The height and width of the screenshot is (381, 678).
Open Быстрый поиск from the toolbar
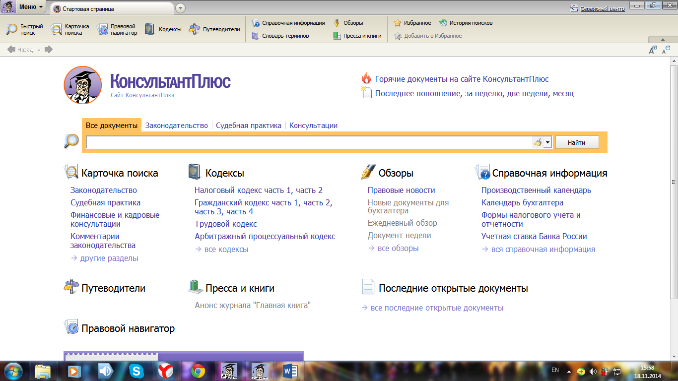pyautogui.click(x=25, y=29)
